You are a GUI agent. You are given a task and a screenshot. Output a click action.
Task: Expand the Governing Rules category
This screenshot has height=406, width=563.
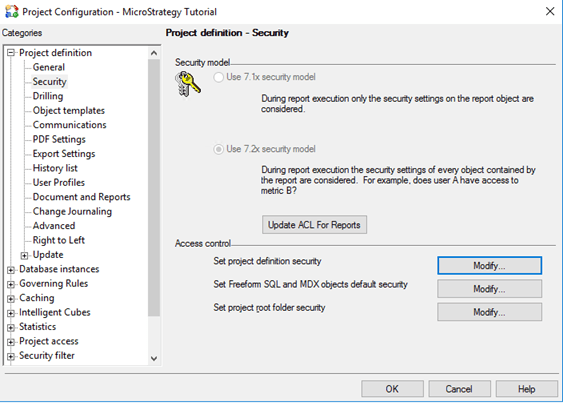point(11,284)
